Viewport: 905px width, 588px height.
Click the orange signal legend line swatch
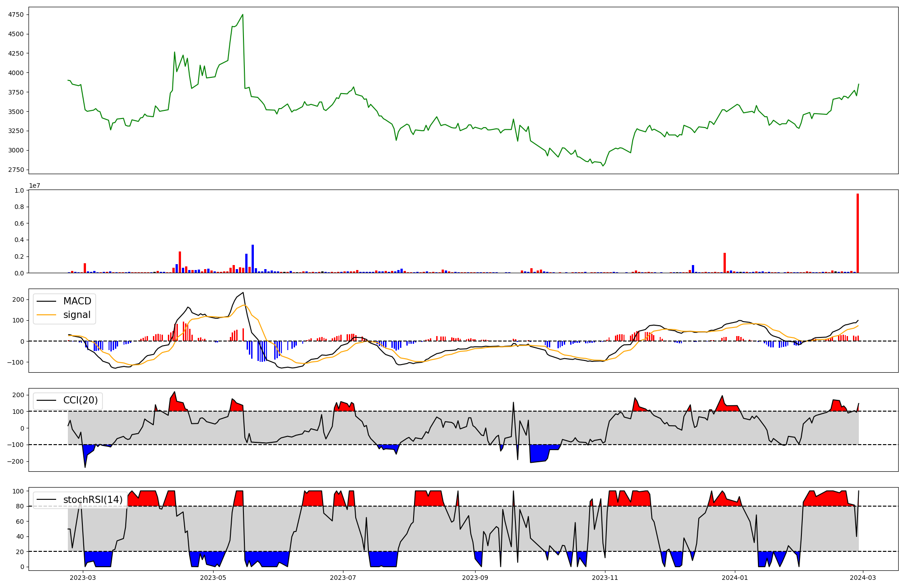click(x=47, y=315)
